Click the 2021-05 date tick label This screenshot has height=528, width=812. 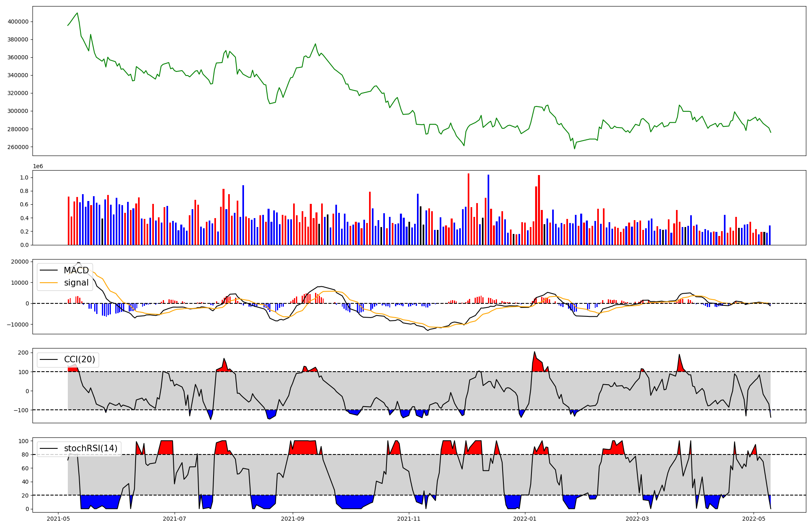click(58, 519)
